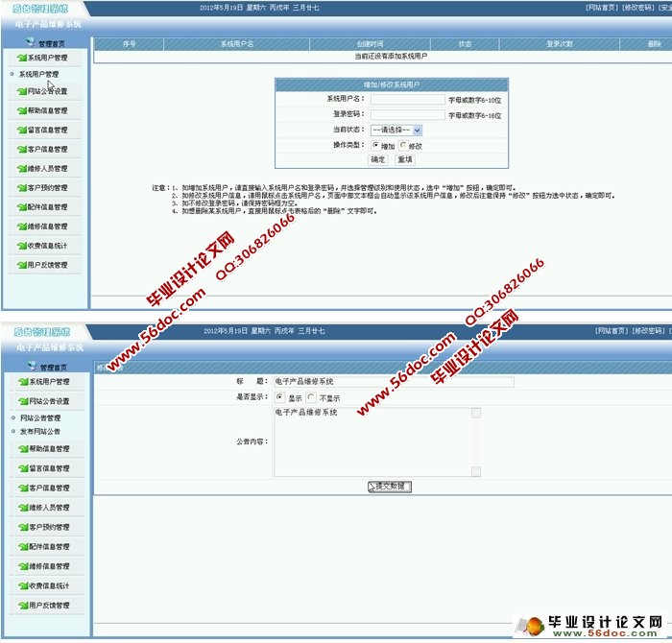This screenshot has width=672, height=643.
Task: Click folder icon beside 用户反馈管理 on user-management page
Action: pos(22,265)
